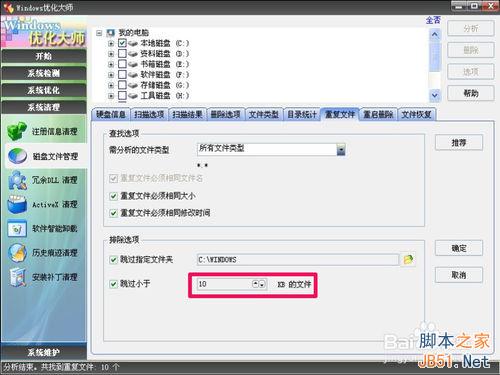500x375 pixels.
Task: Collapse 我的电脑 tree root
Action: point(99,33)
